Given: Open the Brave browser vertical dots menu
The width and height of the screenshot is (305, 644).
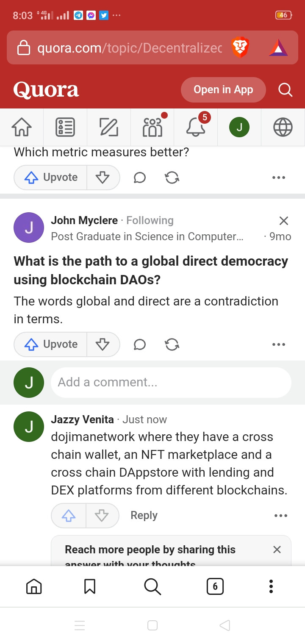Looking at the screenshot, I should pos(271,586).
